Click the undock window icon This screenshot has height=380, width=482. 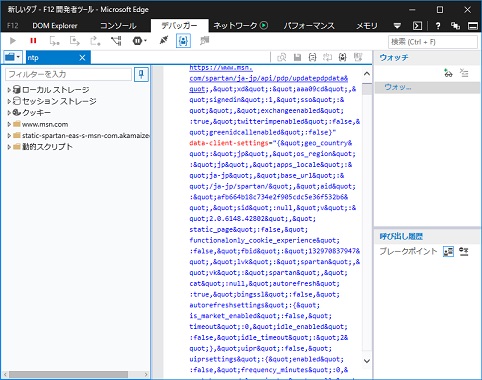click(473, 26)
